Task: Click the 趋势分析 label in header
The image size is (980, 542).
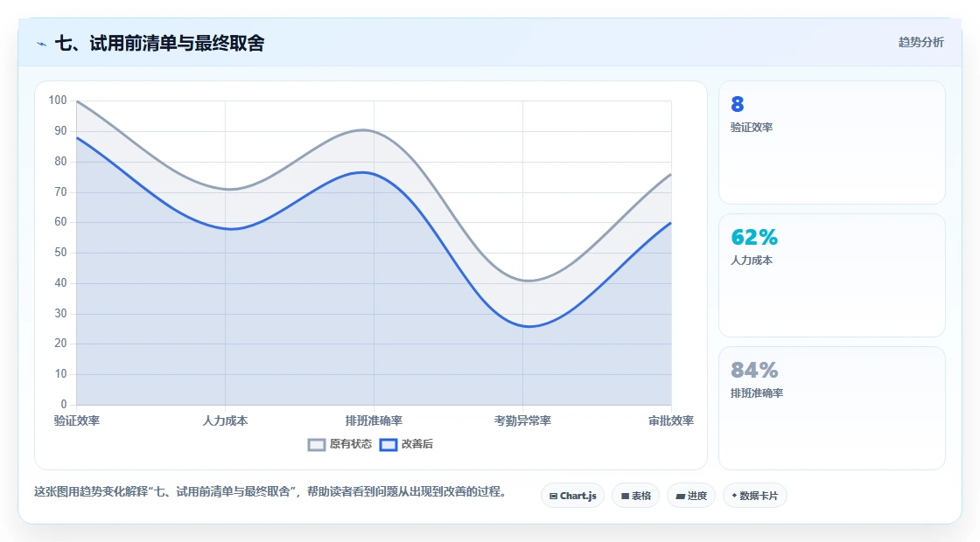Action: (920, 43)
